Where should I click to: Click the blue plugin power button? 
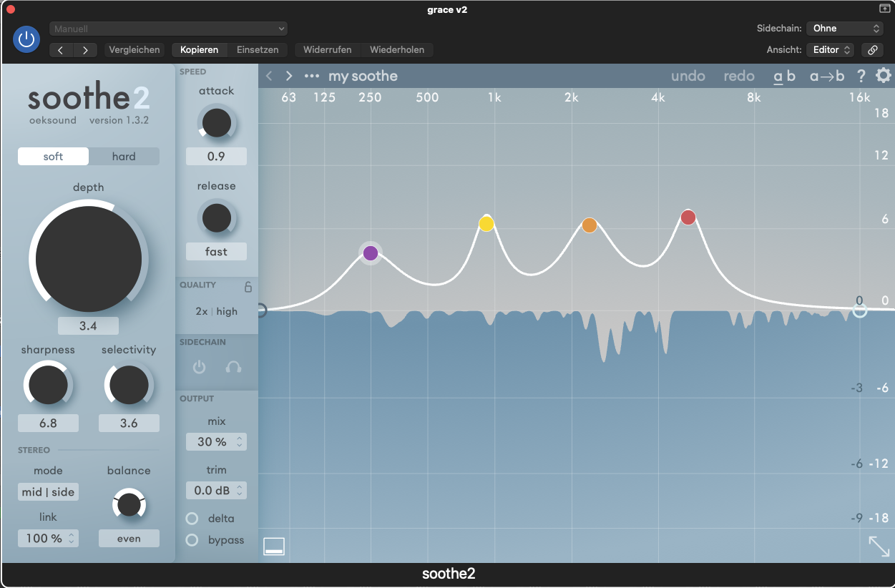26,39
